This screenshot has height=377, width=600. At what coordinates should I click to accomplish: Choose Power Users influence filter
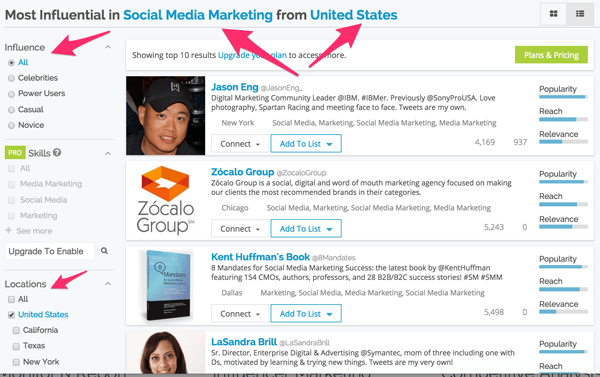pos(11,94)
